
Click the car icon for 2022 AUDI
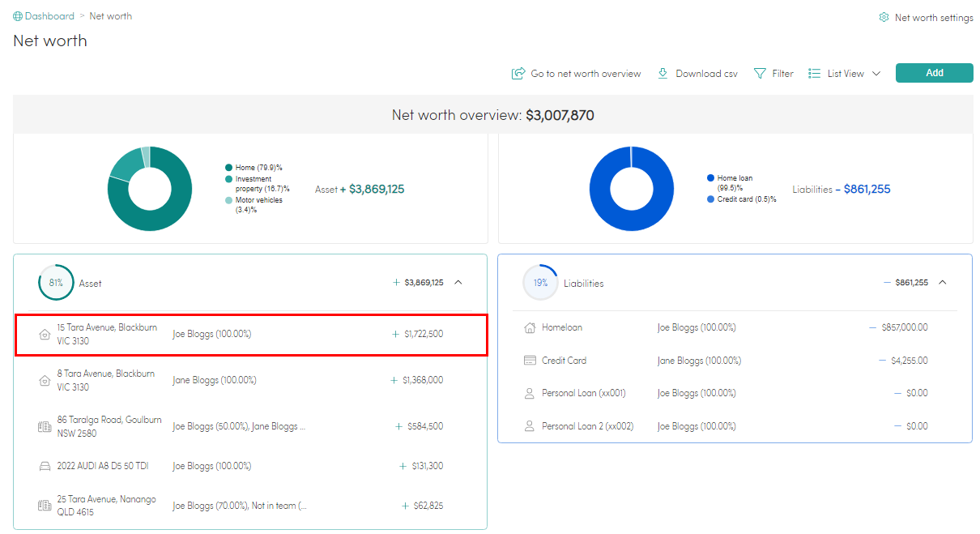pyautogui.click(x=45, y=466)
